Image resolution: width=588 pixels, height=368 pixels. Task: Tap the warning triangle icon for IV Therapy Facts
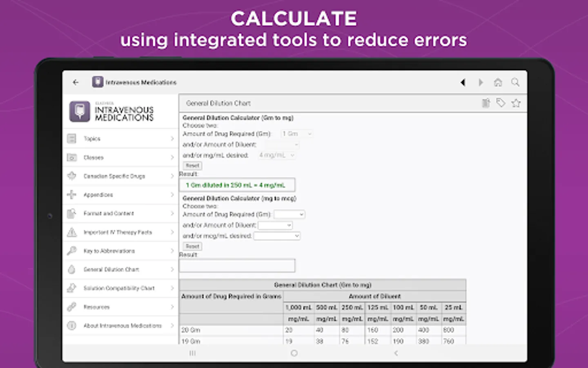(x=71, y=232)
